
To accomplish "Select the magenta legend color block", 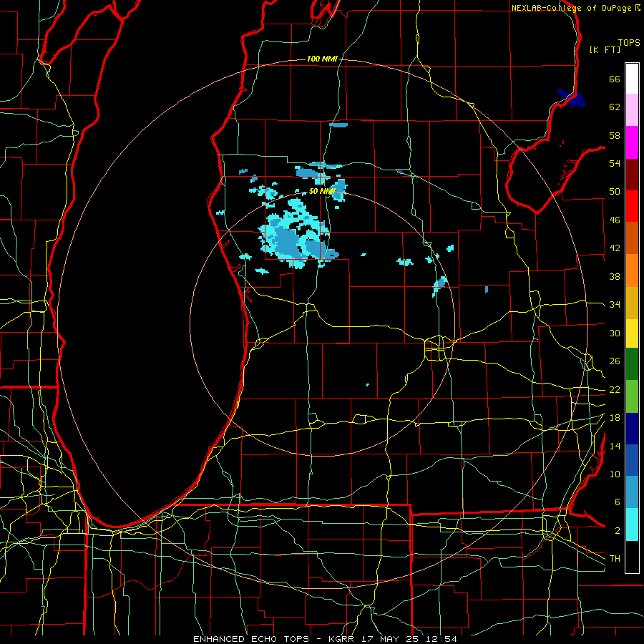I will tap(632, 142).
